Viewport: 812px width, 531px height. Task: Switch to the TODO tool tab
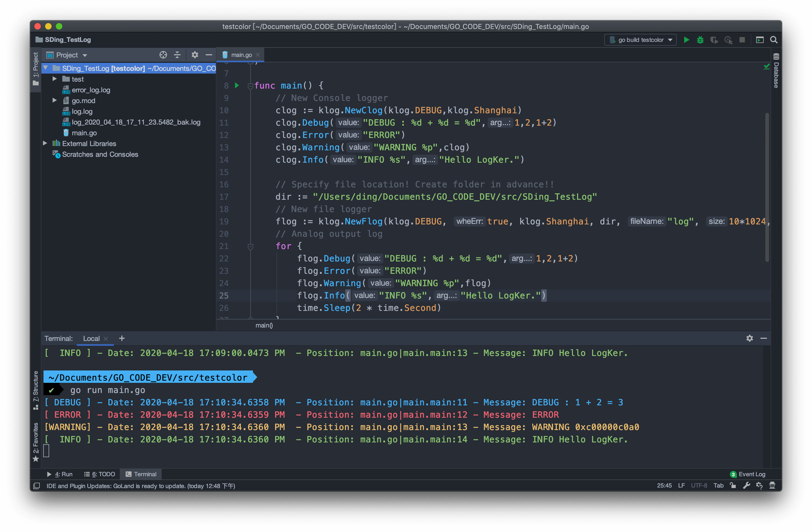pyautogui.click(x=100, y=474)
